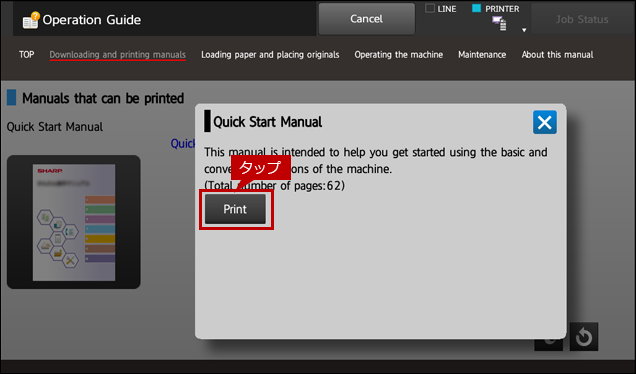The image size is (636, 374).
Task: Close the Quick Start Manual dialog
Action: (x=544, y=122)
